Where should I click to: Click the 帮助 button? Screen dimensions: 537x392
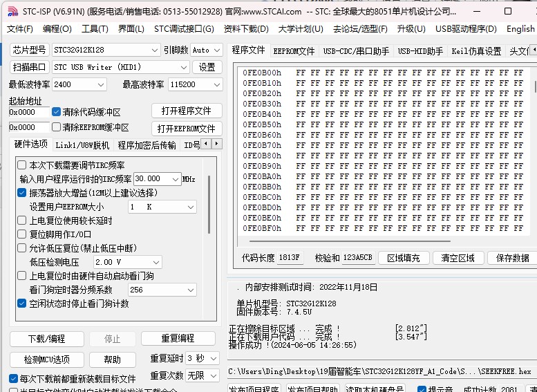click(113, 360)
